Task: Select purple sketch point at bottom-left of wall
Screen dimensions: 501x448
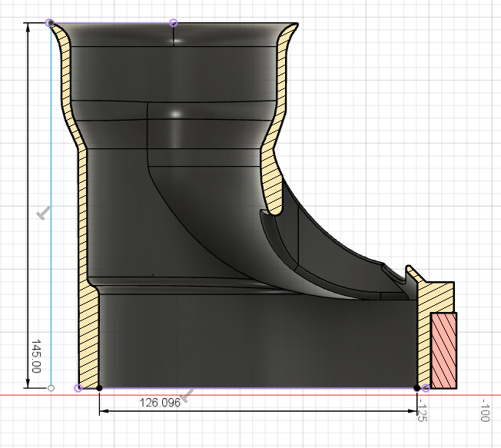Action: pyautogui.click(x=78, y=388)
